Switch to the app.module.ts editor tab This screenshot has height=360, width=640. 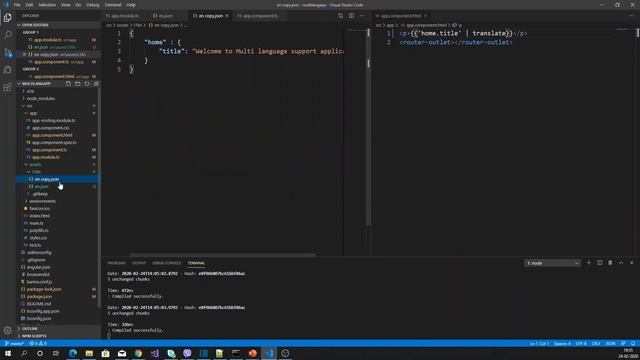pyautogui.click(x=124, y=16)
